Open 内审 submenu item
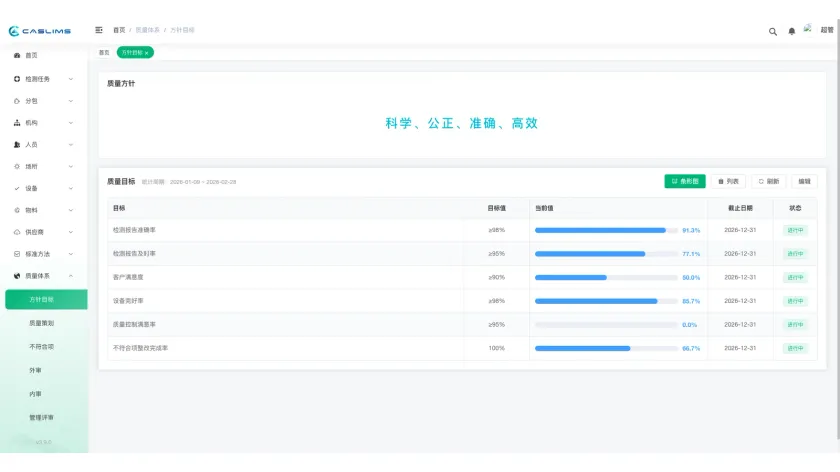Viewport: 840px width, 472px height. [35, 394]
